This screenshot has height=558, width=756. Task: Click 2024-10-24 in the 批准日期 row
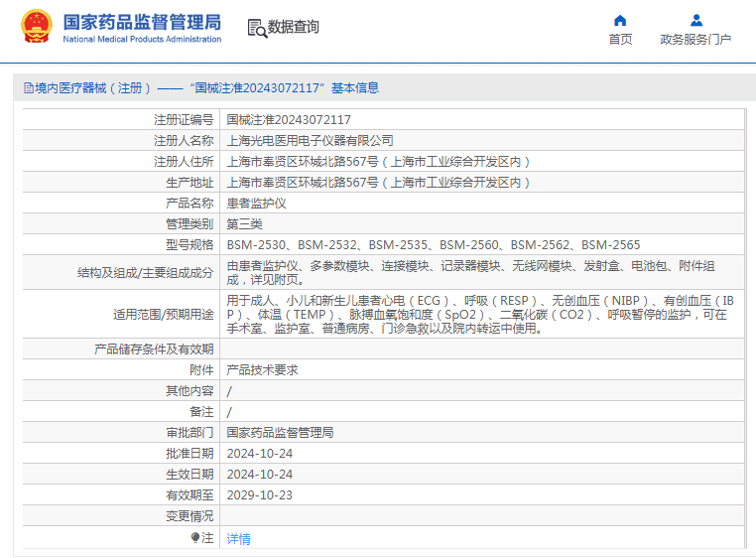(259, 454)
